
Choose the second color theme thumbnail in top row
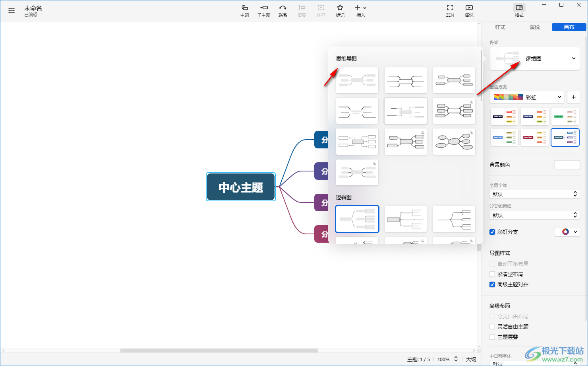coord(535,117)
